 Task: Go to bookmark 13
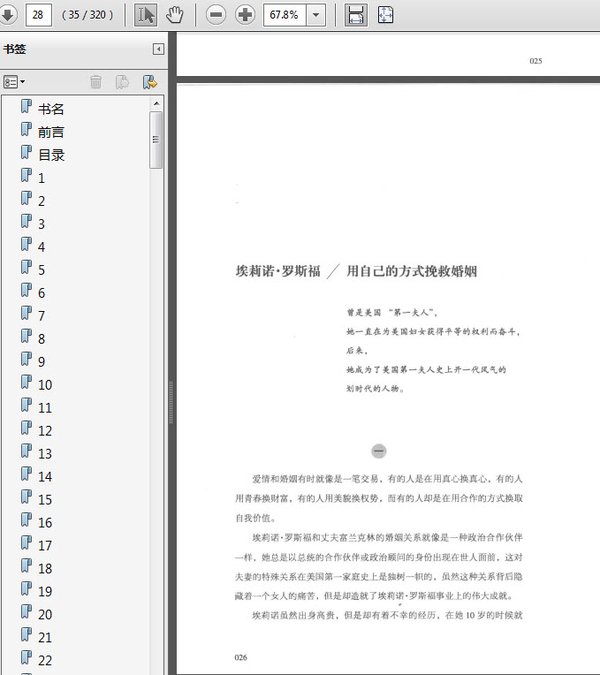click(45, 453)
